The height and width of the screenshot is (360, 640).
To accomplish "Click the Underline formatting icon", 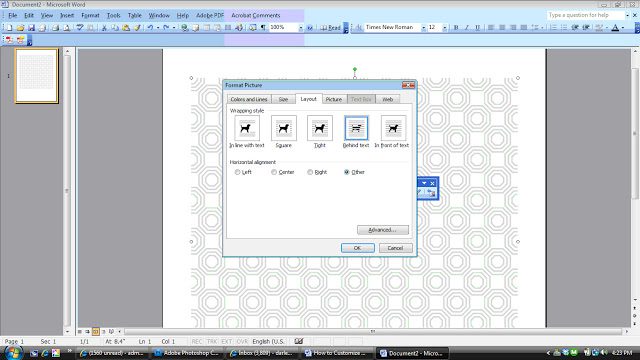I will click(477, 27).
